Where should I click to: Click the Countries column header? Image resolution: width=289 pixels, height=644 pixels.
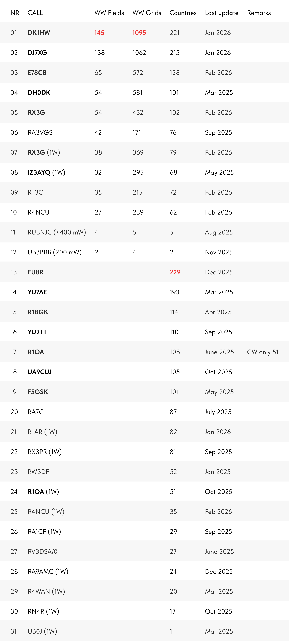coord(183,13)
